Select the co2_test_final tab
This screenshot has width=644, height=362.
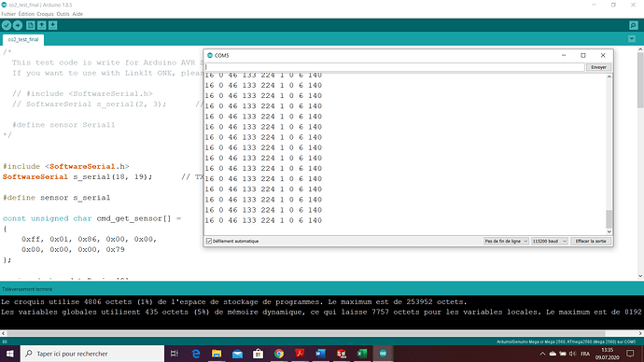tap(23, 40)
